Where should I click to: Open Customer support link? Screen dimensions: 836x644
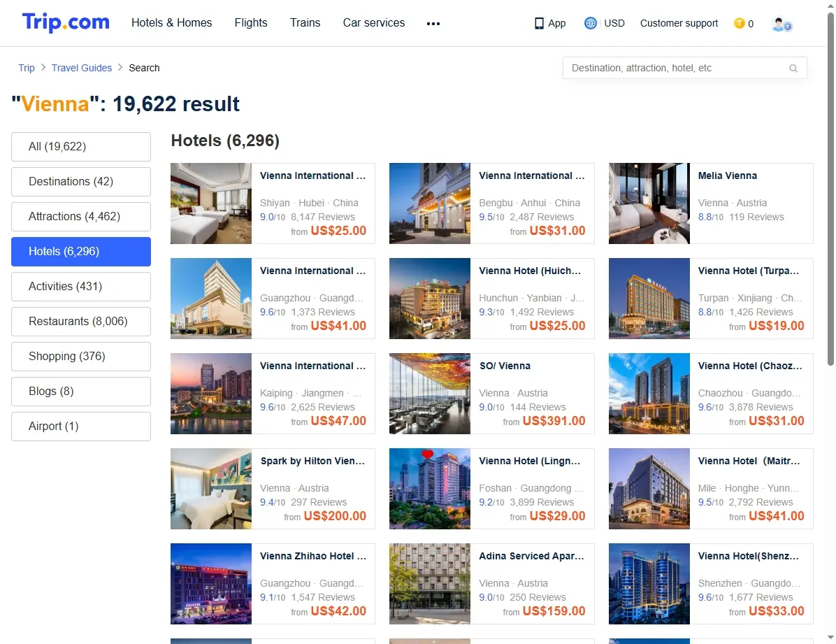pos(679,24)
